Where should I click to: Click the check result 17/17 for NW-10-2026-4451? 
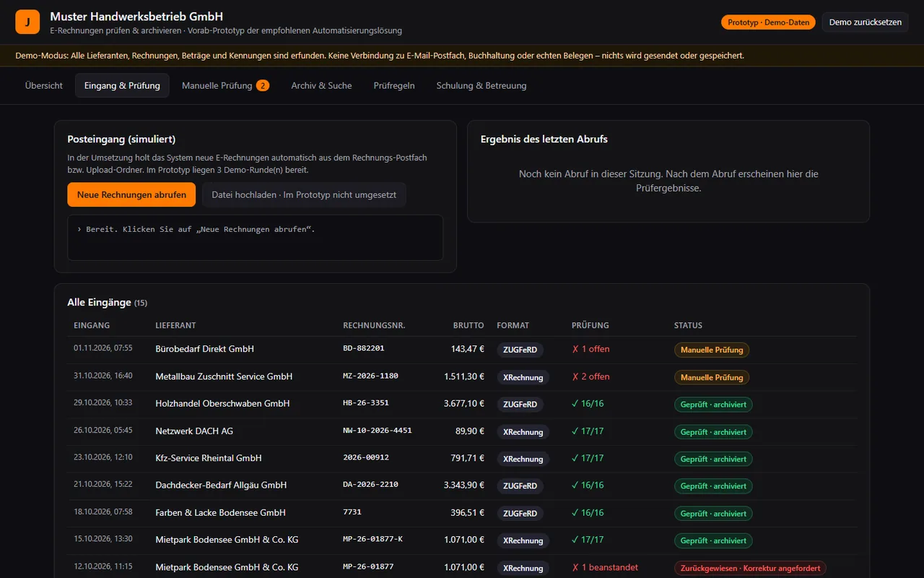click(588, 431)
